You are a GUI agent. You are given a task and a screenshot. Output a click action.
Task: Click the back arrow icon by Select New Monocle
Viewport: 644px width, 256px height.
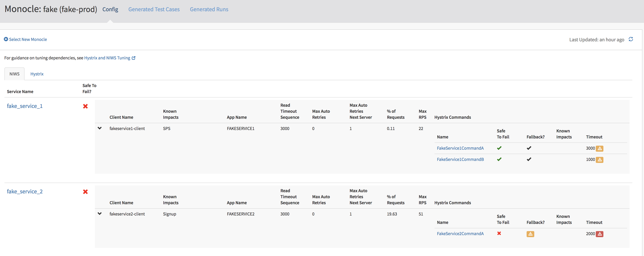pyautogui.click(x=6, y=39)
